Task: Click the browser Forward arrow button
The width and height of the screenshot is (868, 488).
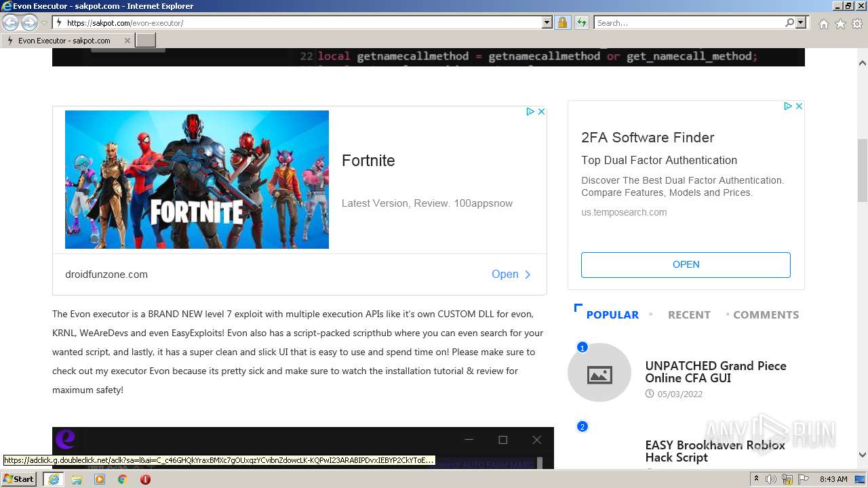Action: coord(29,22)
